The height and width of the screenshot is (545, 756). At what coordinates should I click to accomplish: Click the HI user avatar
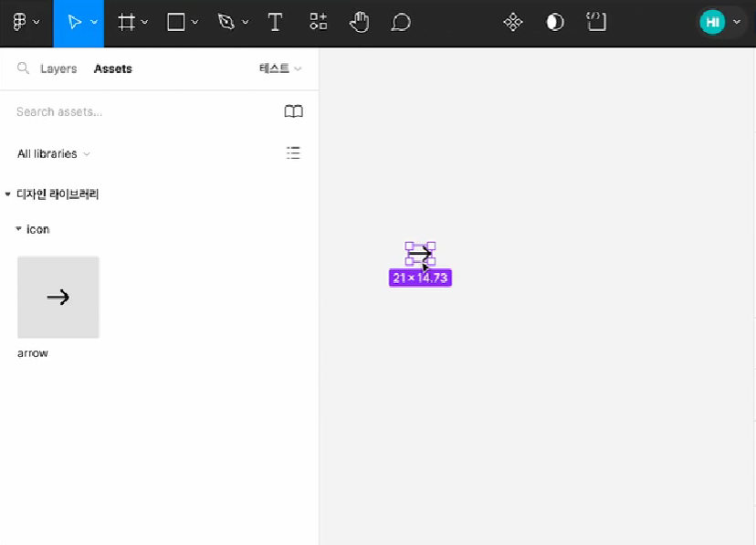[x=712, y=22]
